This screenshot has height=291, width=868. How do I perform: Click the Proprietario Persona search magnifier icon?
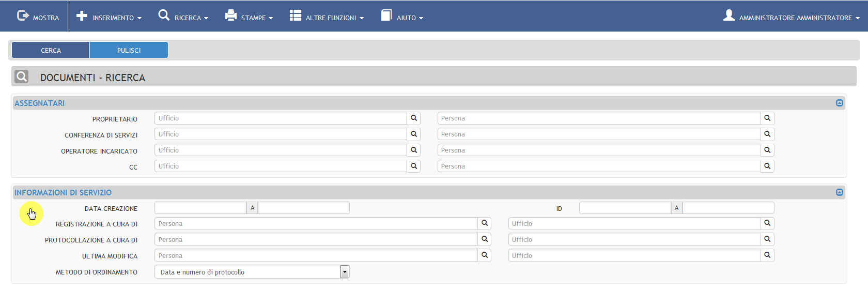[x=767, y=118]
